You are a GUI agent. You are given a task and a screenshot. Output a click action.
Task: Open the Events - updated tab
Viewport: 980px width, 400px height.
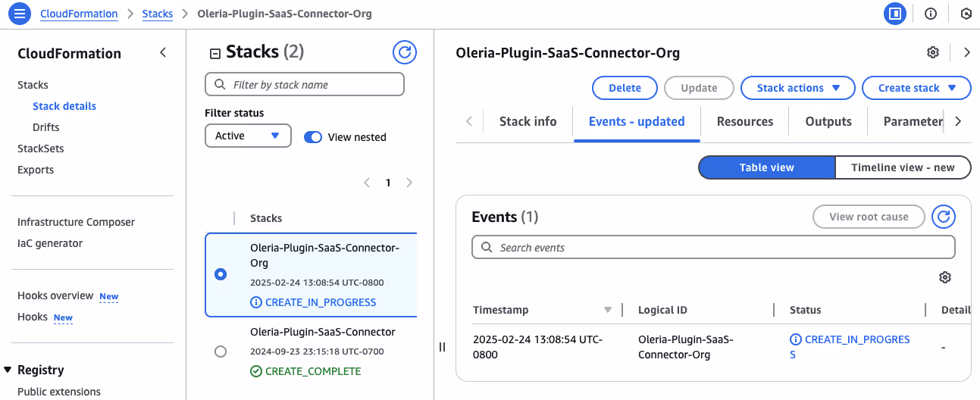coord(637,121)
